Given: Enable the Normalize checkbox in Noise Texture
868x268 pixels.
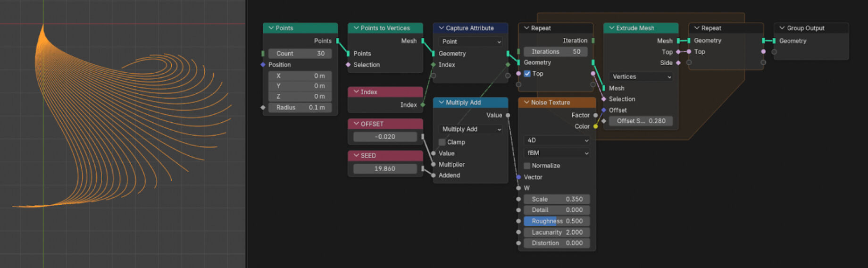Looking at the screenshot, I should point(527,166).
